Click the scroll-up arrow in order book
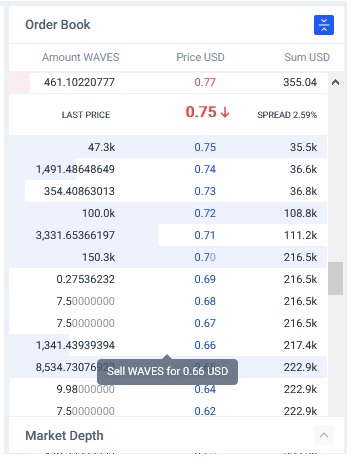 point(335,82)
